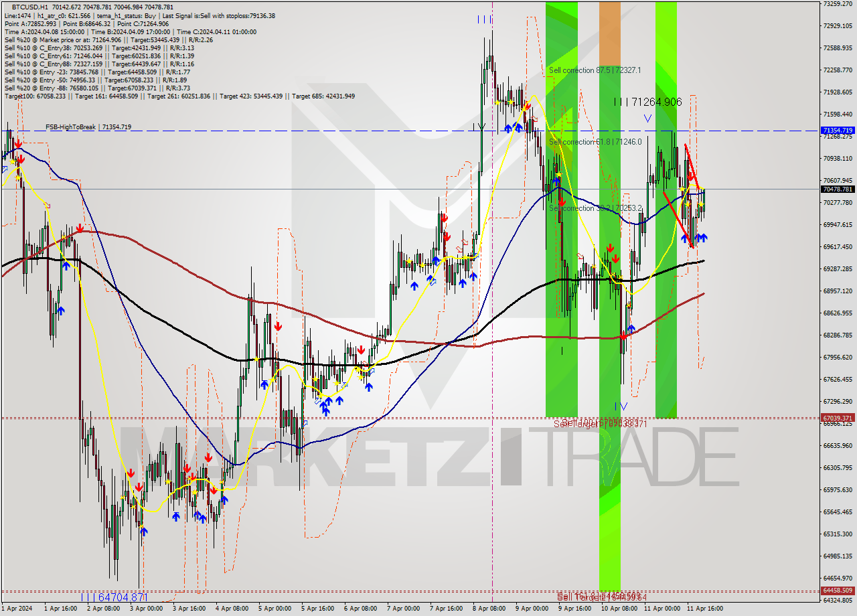Click black 70478.781 current price tag
The width and height of the screenshot is (857, 616).
(838, 189)
